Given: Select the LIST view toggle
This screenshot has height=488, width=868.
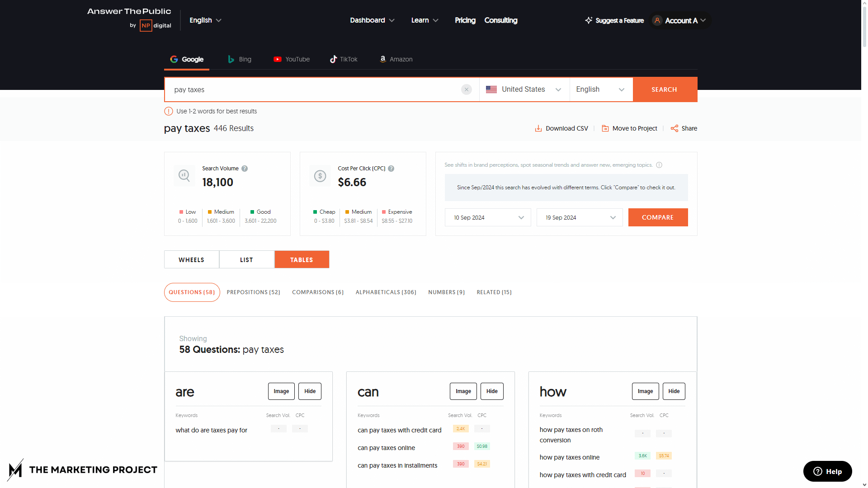Looking at the screenshot, I should pyautogui.click(x=247, y=259).
